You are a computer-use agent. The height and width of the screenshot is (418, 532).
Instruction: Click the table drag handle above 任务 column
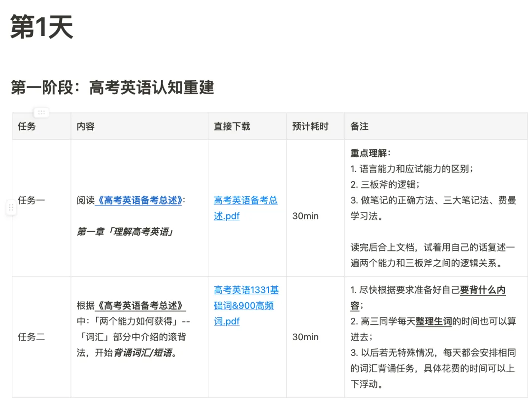tap(41, 112)
